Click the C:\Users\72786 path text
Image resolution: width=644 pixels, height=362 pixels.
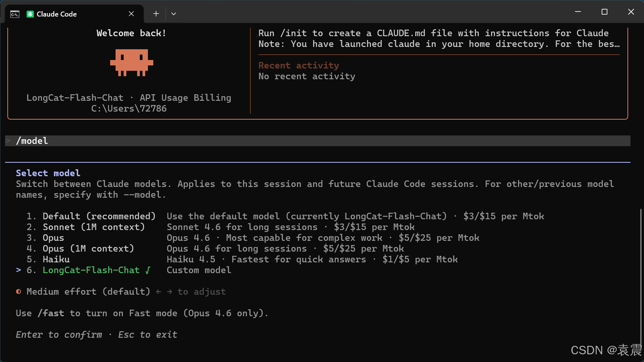click(129, 108)
